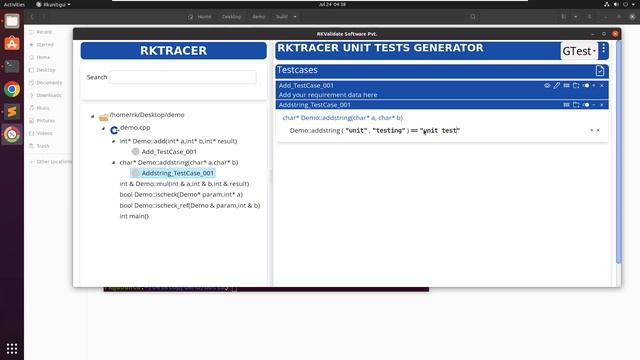640x360 pixels.
Task: Select Add_TestCase_001 in the tree
Action: tap(169, 151)
